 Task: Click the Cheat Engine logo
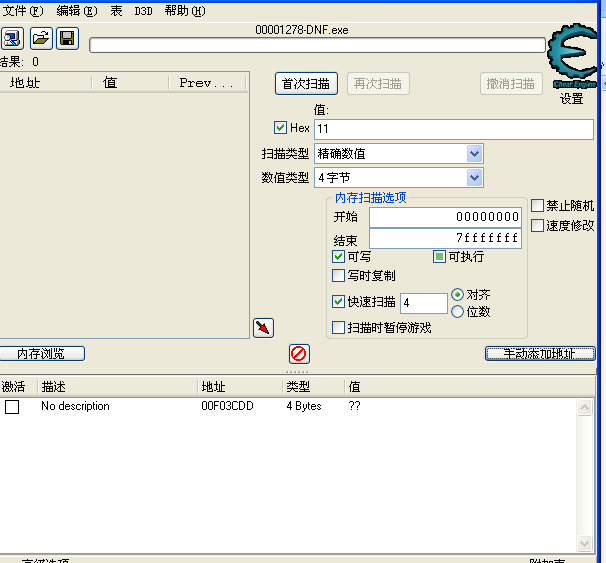click(x=573, y=55)
